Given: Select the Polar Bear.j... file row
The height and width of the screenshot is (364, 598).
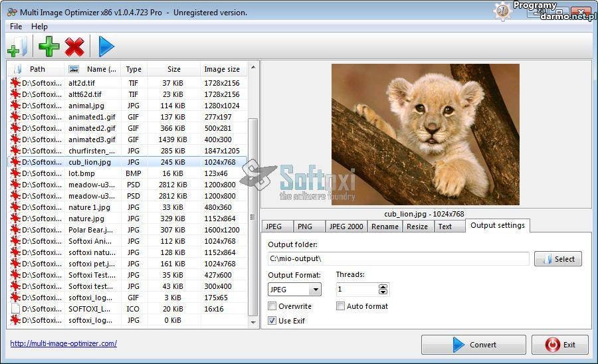Looking at the screenshot, I should 93,230.
